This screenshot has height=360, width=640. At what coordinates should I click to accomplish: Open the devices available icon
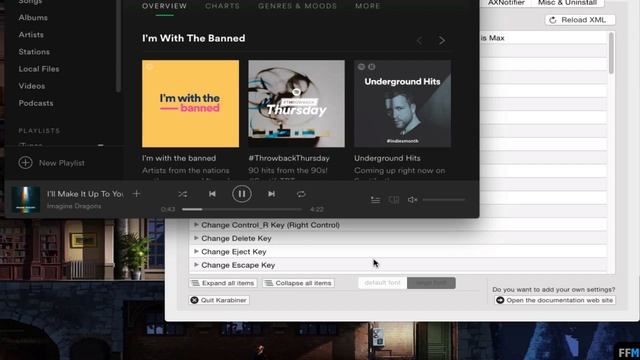tap(394, 200)
